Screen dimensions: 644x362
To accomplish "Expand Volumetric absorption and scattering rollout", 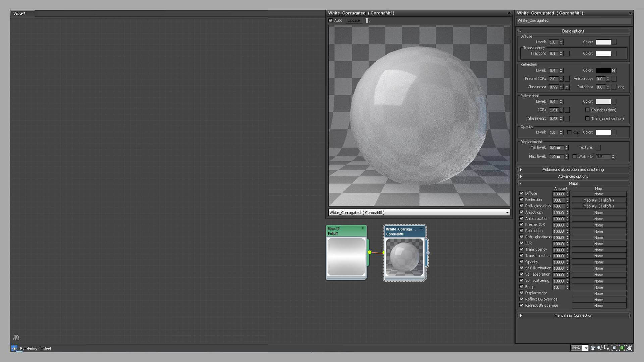I will tap(573, 170).
